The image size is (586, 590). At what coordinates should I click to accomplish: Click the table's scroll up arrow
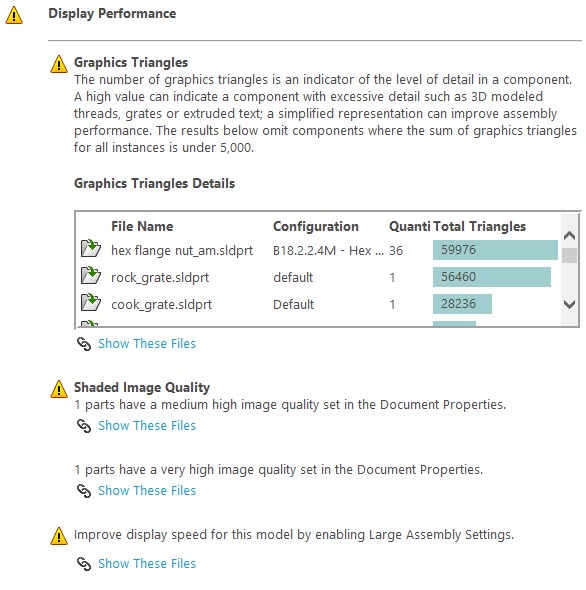click(569, 236)
